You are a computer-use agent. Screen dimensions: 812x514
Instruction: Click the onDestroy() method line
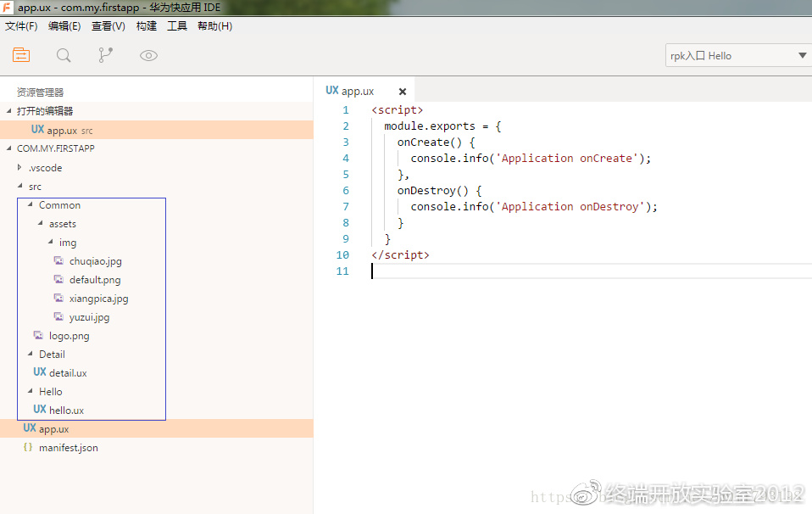point(440,190)
